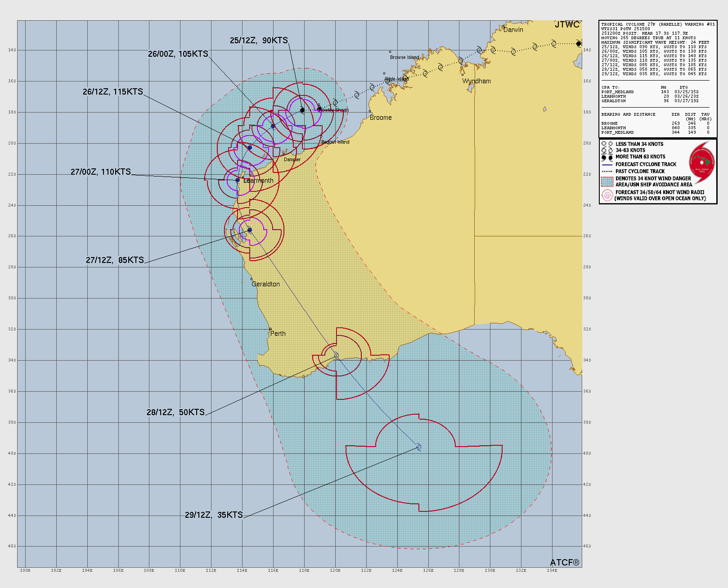Select the Broome city label
728x588 pixels.
[381, 118]
